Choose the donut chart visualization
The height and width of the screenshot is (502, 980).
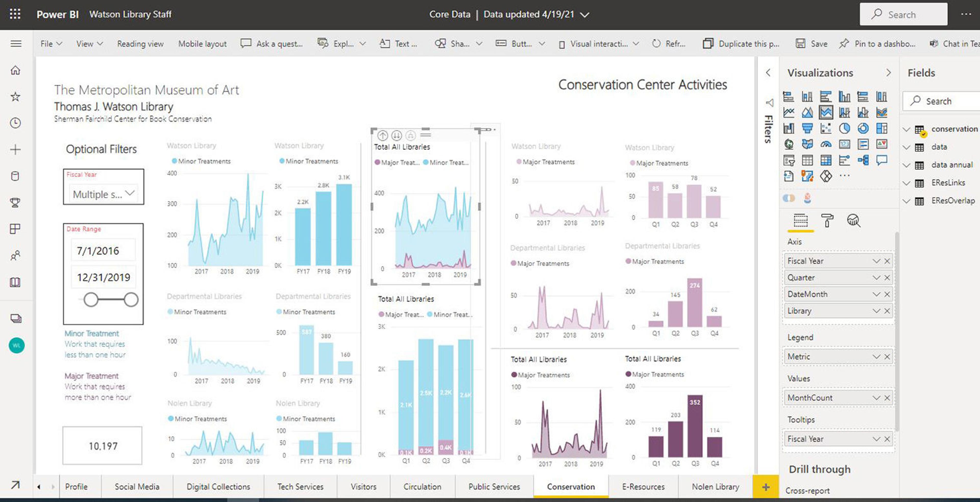click(863, 129)
